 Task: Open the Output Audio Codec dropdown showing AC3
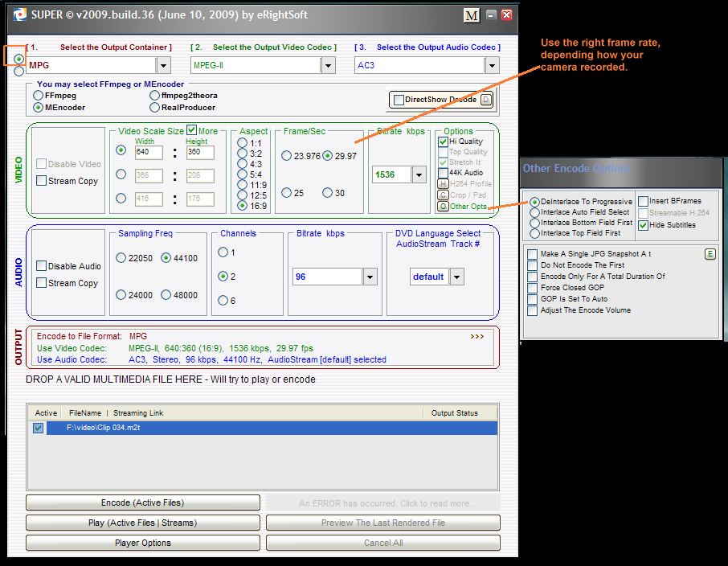[x=492, y=65]
